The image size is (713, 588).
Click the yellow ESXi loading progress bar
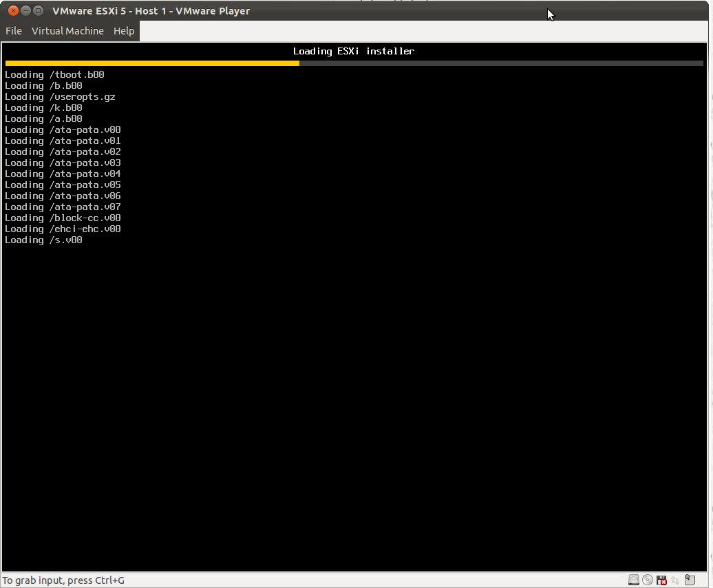(152, 63)
